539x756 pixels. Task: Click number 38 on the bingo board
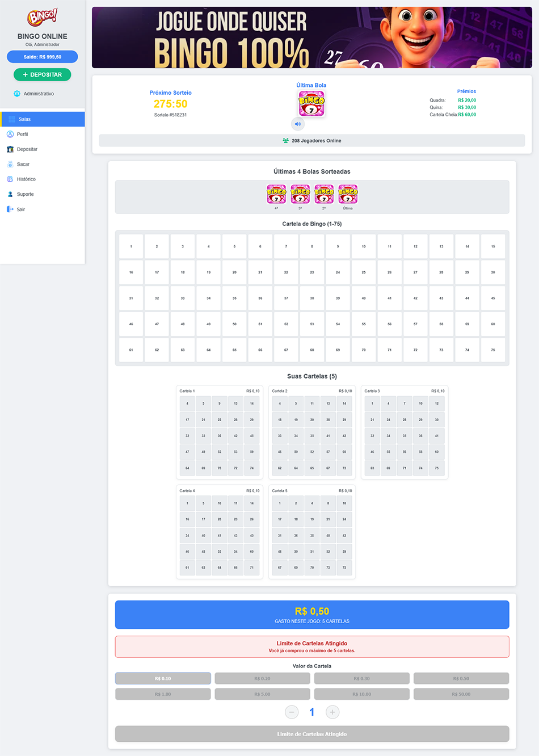pos(312,299)
